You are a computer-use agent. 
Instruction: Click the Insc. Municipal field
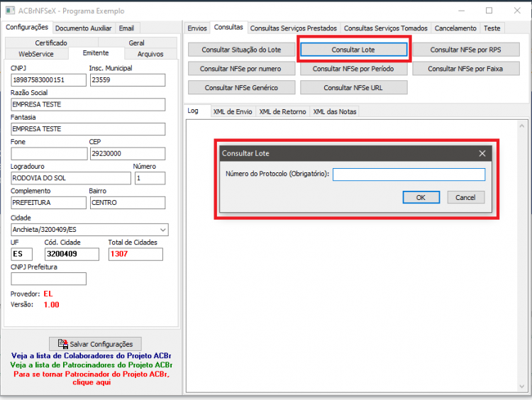pyautogui.click(x=128, y=80)
